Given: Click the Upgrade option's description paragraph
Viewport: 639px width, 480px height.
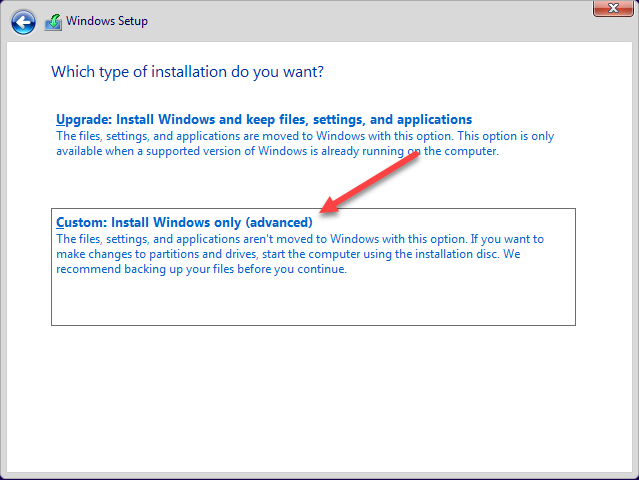Looking at the screenshot, I should [x=300, y=143].
